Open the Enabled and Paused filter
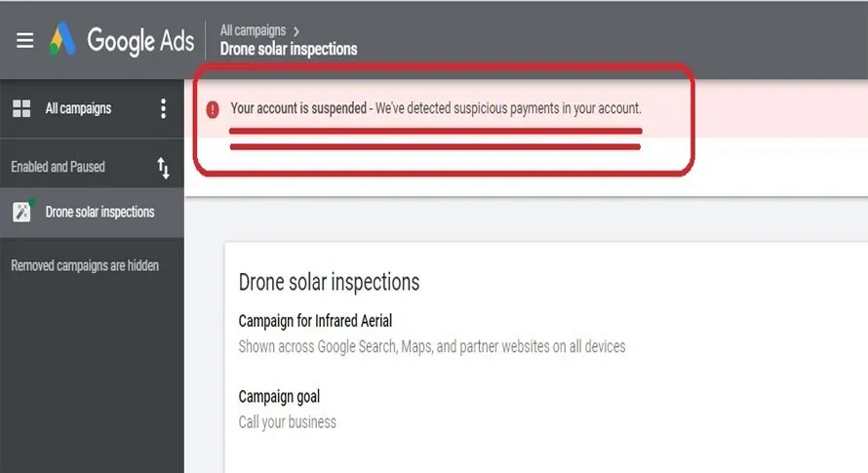The height and width of the screenshot is (473, 868). [59, 167]
